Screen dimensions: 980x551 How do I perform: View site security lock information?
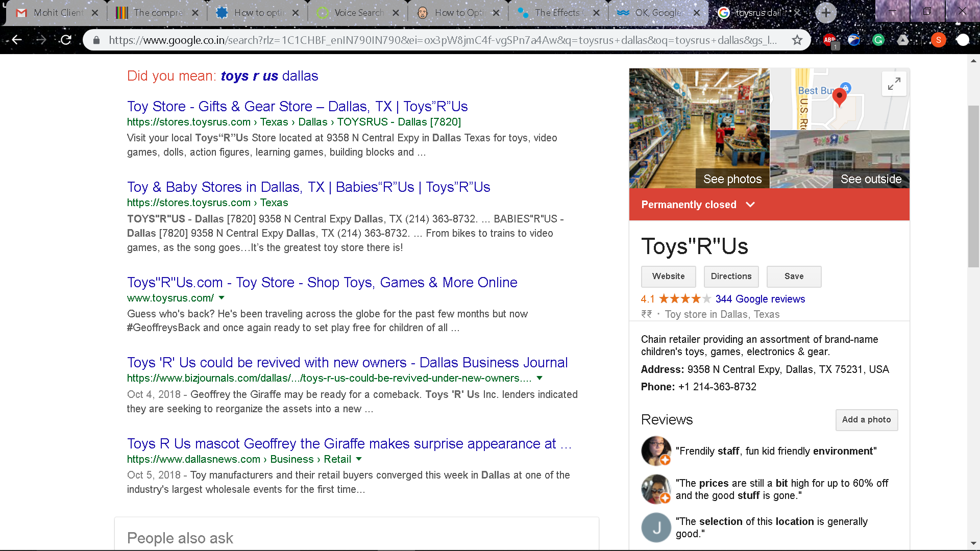point(96,40)
